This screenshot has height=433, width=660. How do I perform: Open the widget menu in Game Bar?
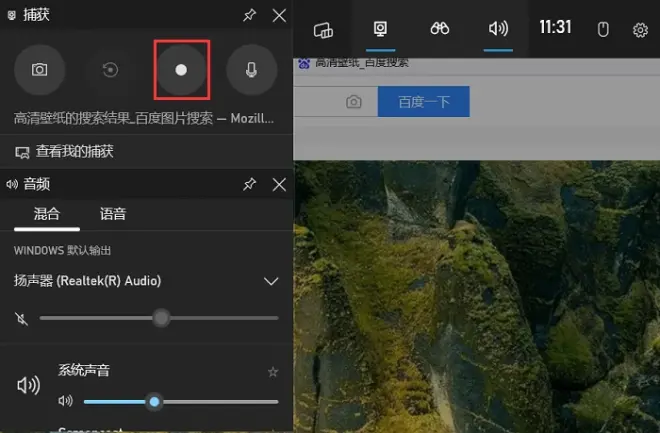tap(323, 29)
